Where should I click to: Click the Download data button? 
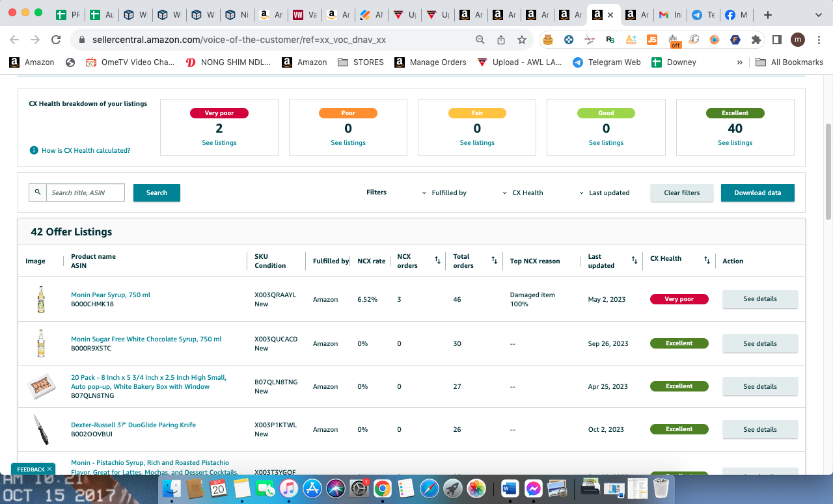(x=758, y=192)
